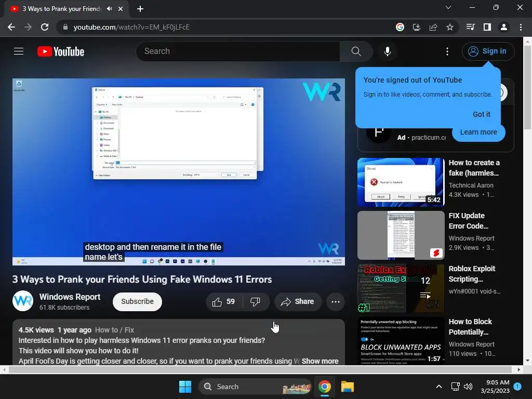Open 'How to create a fake' title
Screen dimensions: 532x399
[474, 168]
